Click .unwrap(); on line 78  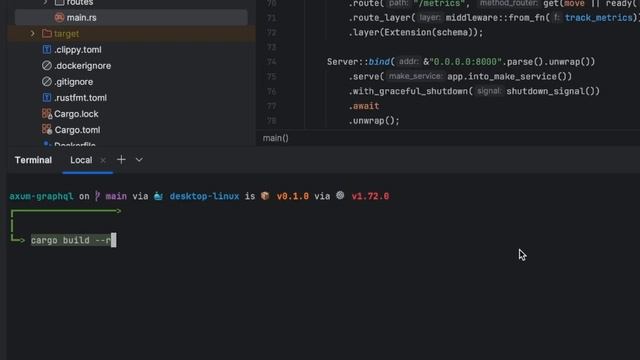point(374,120)
